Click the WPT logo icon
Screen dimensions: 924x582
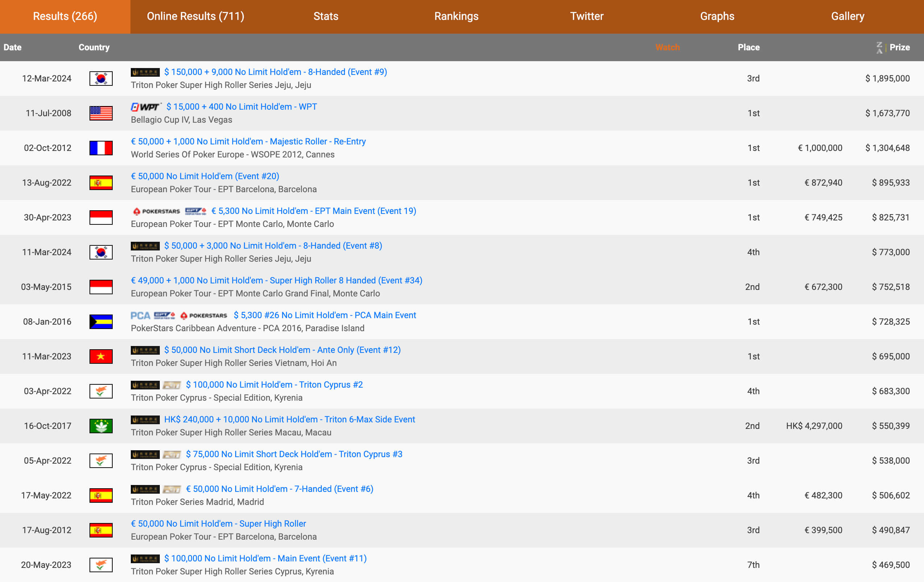[146, 107]
